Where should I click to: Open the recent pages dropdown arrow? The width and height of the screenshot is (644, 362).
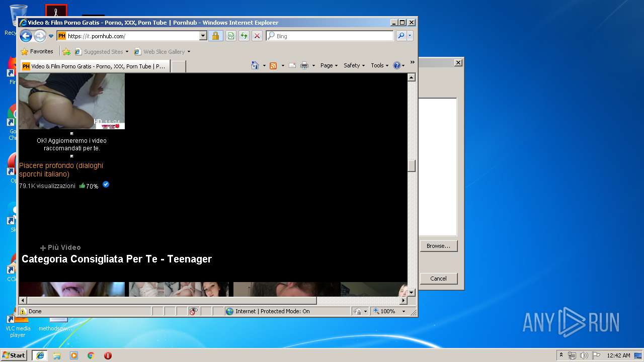pyautogui.click(x=51, y=36)
